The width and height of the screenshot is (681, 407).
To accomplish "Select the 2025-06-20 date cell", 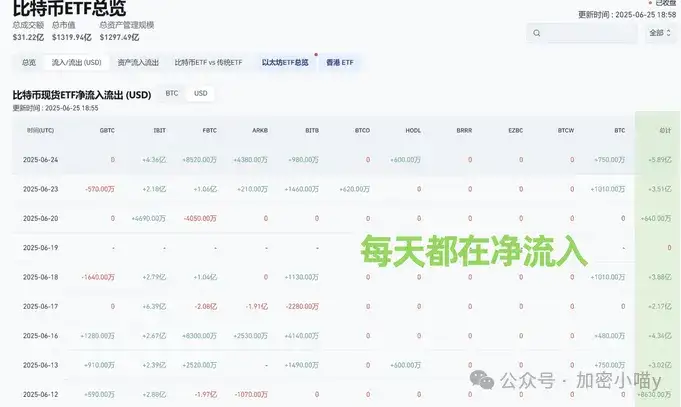I will [40, 218].
